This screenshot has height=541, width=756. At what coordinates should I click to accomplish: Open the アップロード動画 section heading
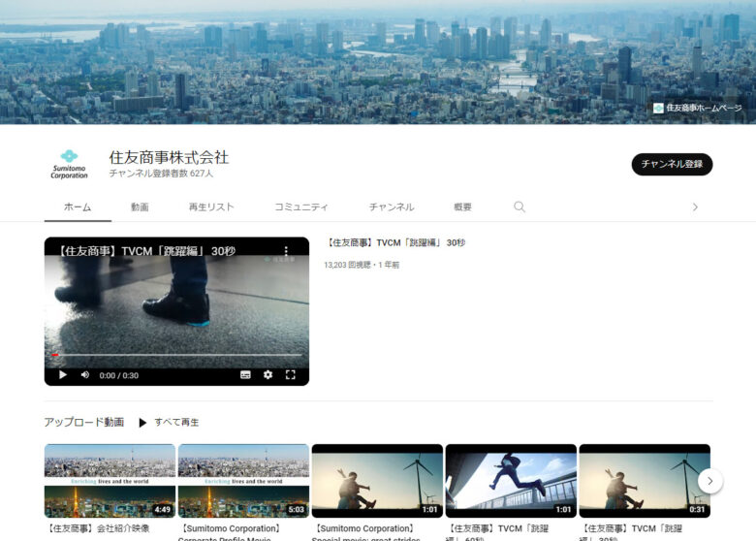pos(84,423)
